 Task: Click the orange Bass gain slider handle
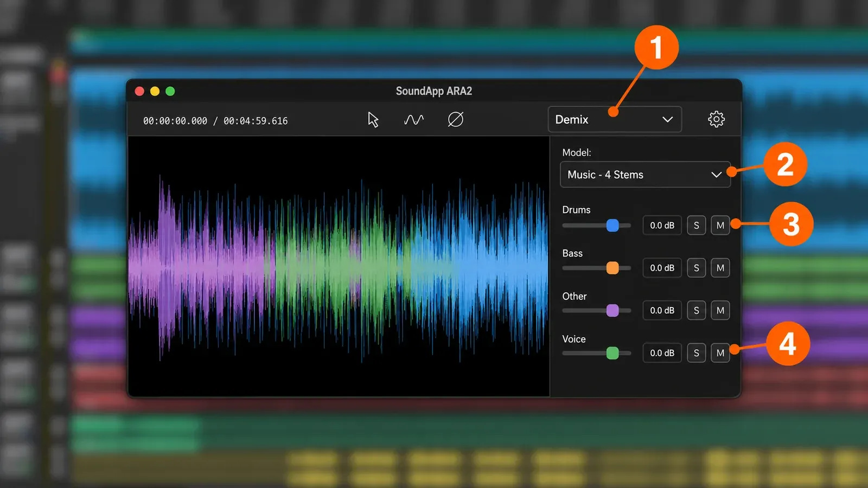tap(612, 268)
